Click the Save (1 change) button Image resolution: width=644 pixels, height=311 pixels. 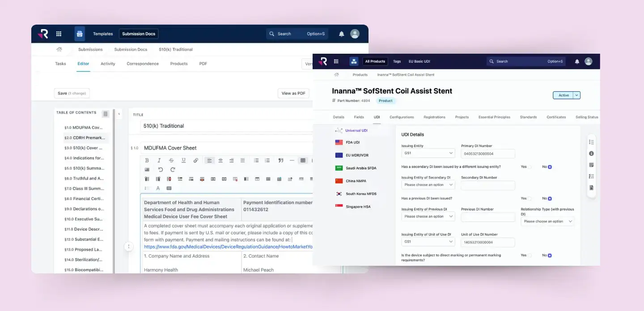tap(72, 93)
